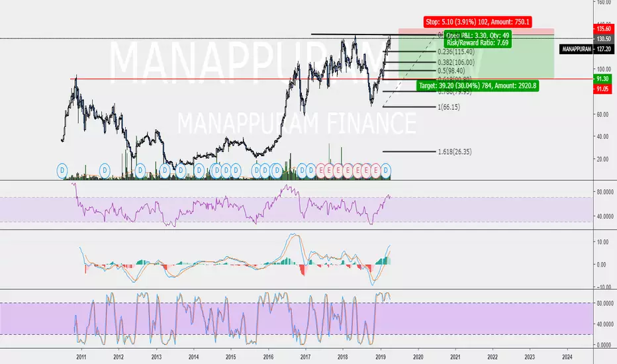Click 2022 on the time axis
617x364 pixels.
pos(493,357)
